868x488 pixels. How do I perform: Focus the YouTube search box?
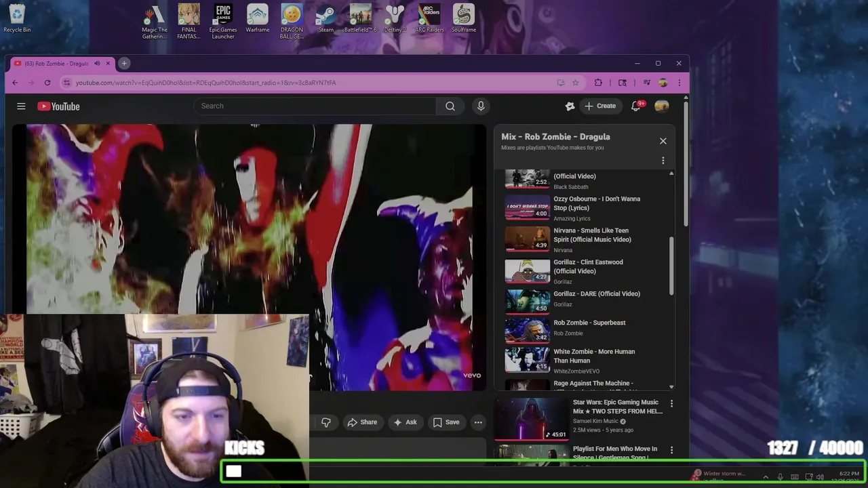pyautogui.click(x=315, y=106)
